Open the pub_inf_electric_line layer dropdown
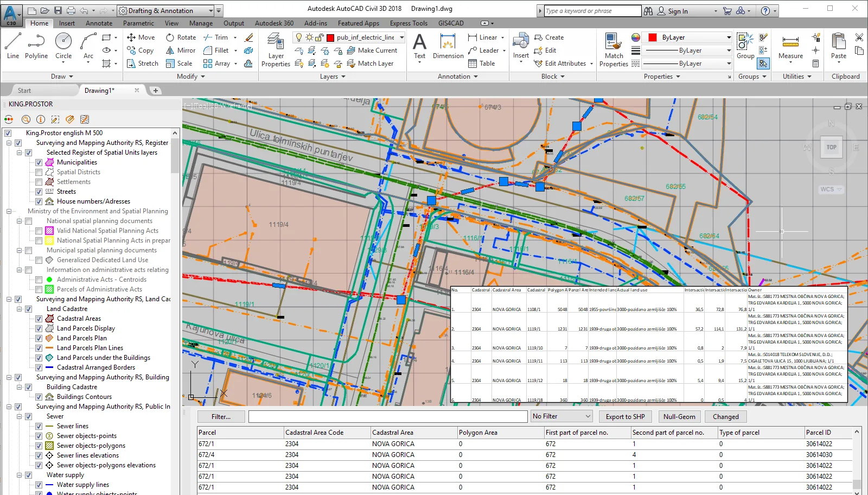 coord(401,37)
